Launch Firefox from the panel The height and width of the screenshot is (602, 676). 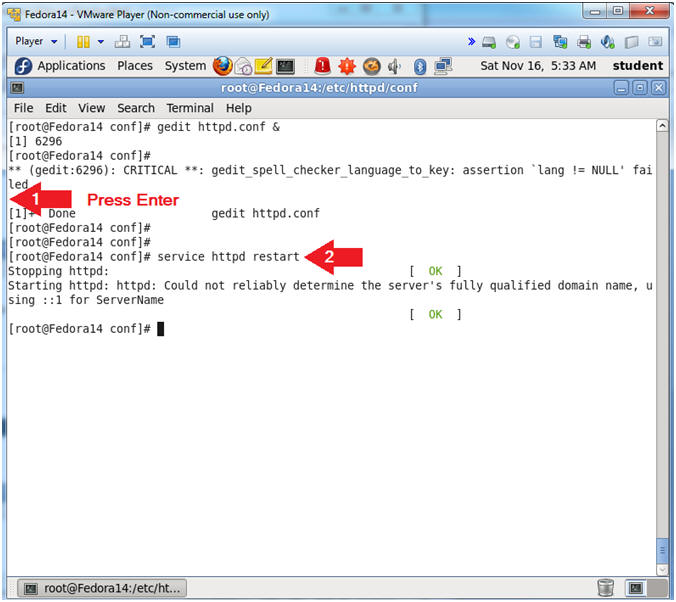point(222,66)
